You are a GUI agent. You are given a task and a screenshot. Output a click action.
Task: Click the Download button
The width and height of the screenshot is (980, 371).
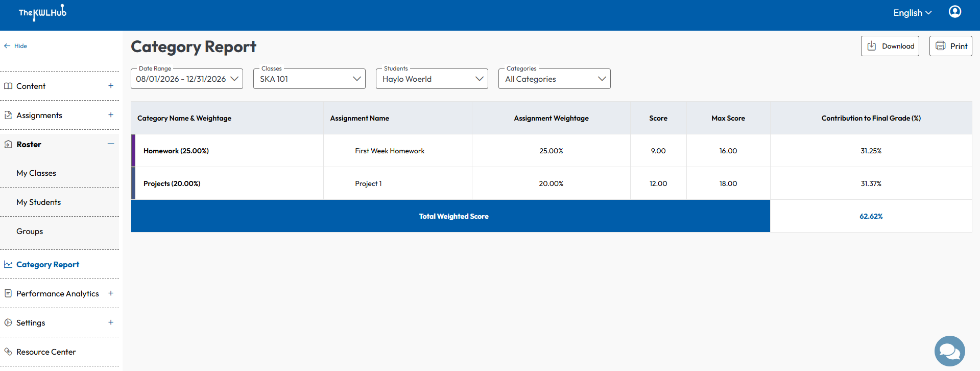point(890,46)
